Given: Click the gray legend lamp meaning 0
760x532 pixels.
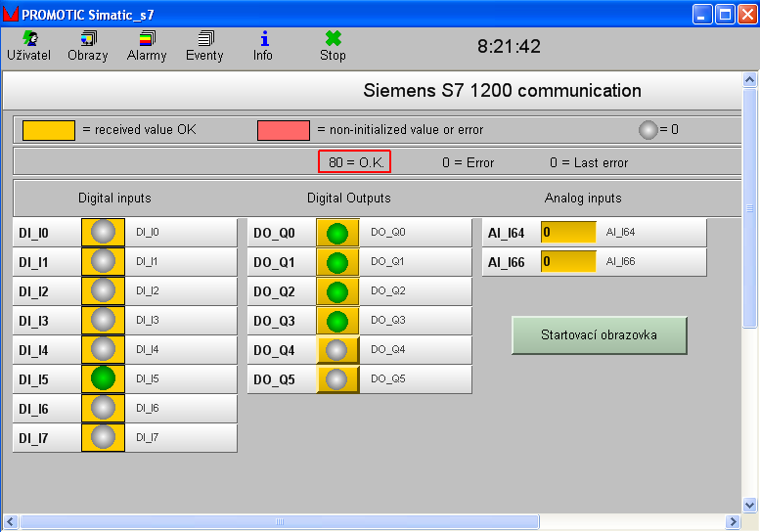Looking at the screenshot, I should point(648,129).
